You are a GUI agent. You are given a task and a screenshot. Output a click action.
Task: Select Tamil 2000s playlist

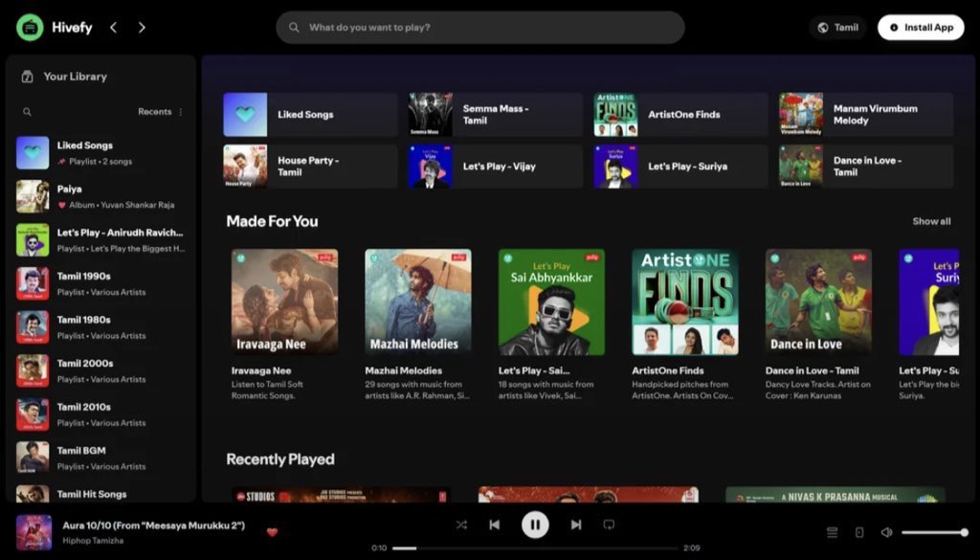(101, 371)
